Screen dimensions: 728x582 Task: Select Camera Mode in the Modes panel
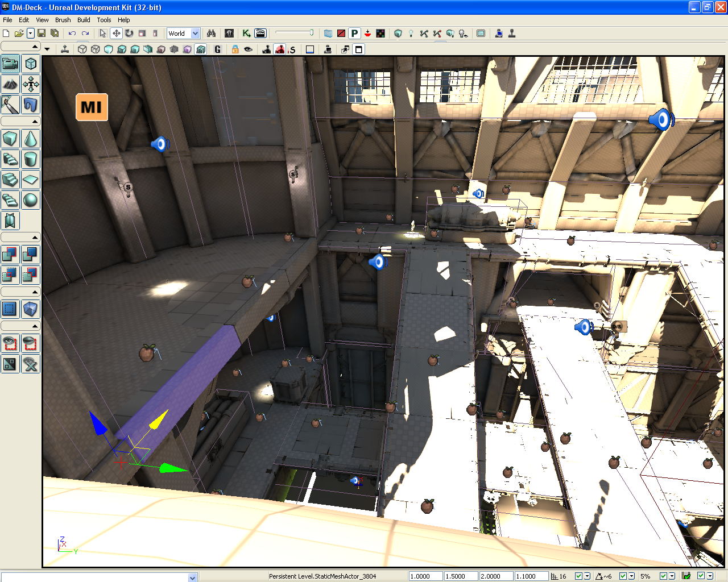coord(10,64)
